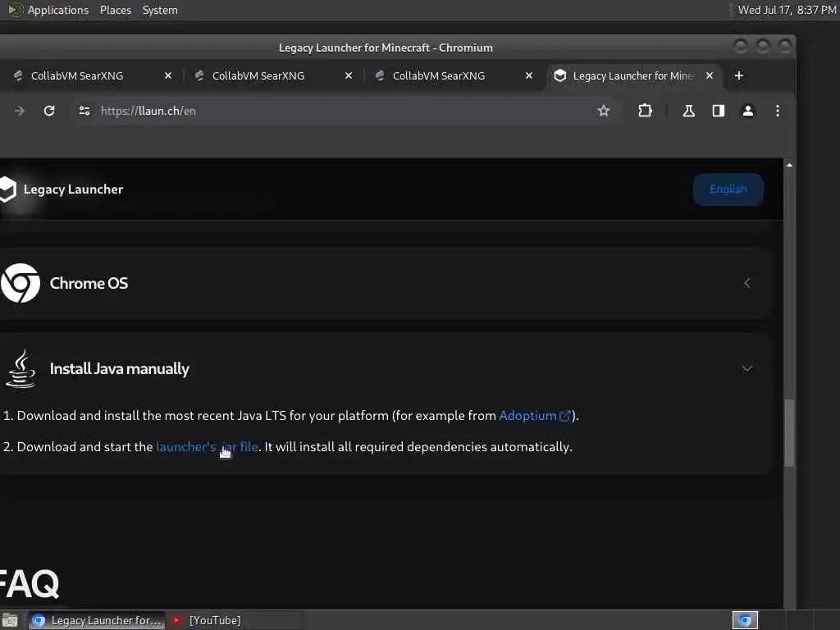The image size is (840, 630).
Task: Close the second CollabVM SearXNG tab
Action: (x=349, y=75)
